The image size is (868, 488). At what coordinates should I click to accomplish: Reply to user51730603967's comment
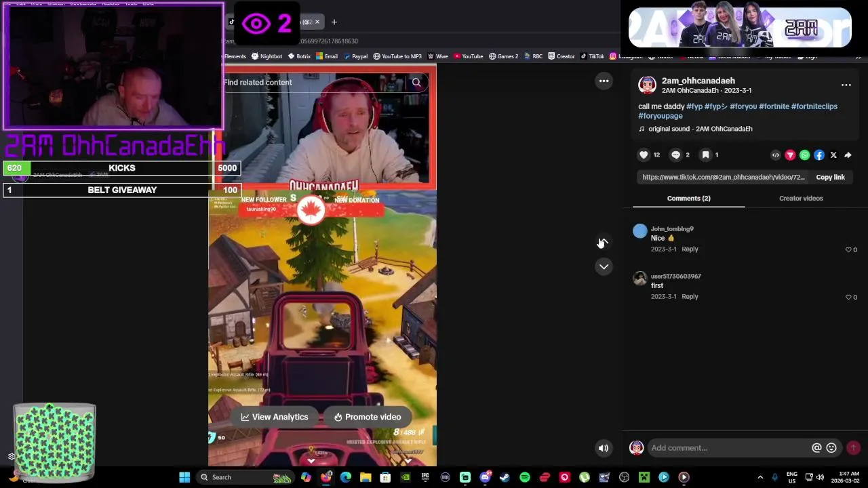690,296
